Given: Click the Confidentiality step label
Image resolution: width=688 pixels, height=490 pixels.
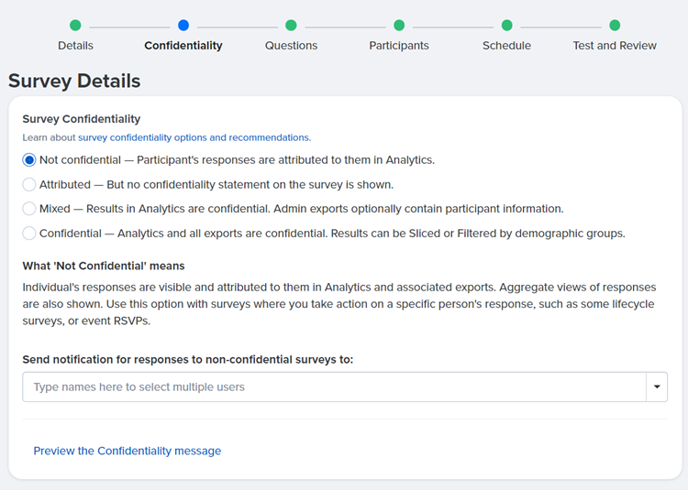Looking at the screenshot, I should 183,46.
